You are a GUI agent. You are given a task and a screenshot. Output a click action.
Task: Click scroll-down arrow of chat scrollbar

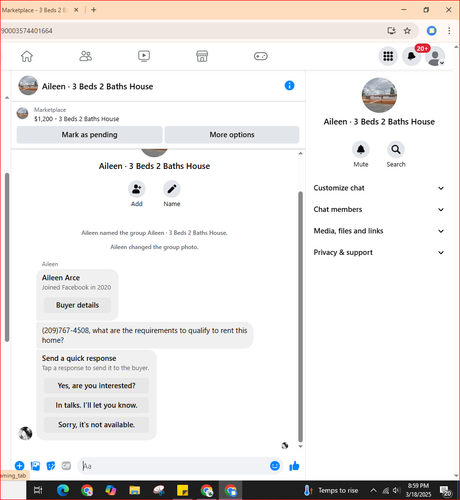tap(300, 446)
